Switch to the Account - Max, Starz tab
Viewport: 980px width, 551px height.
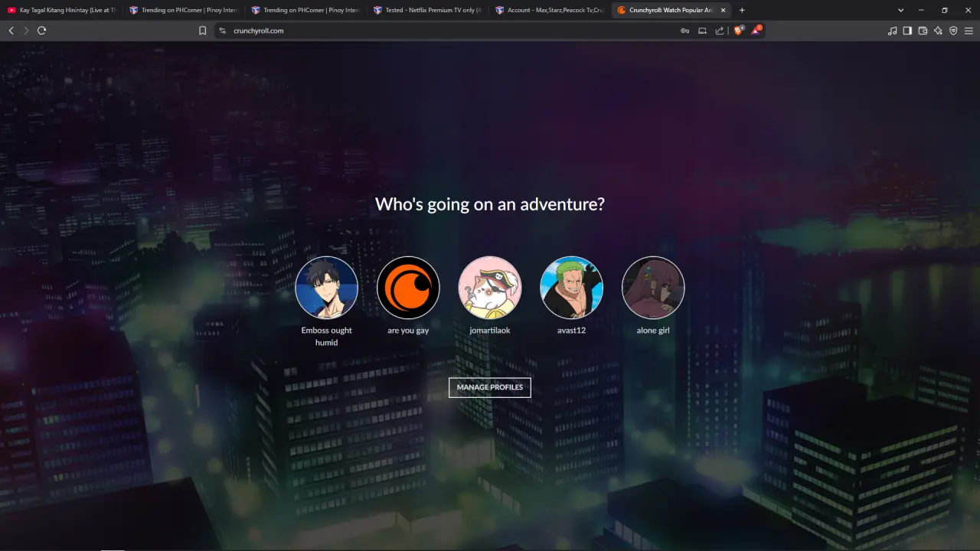(x=550, y=10)
